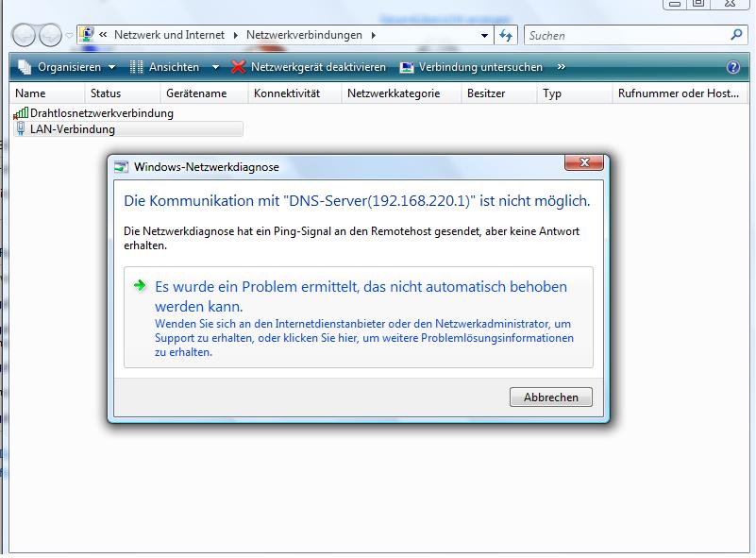This screenshot has height=558, width=756.
Task: Click the wireless signal bars icon
Action: (x=21, y=113)
